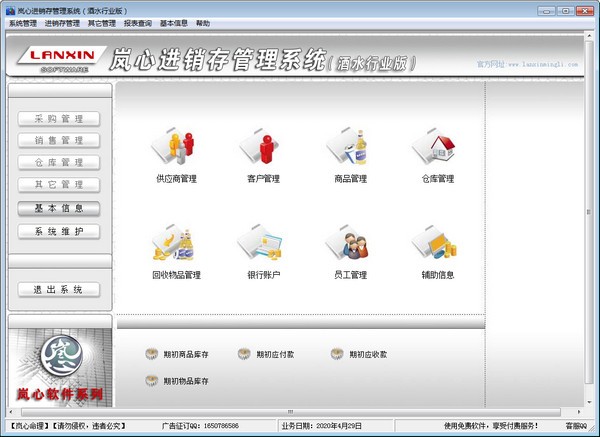Click the 系统维护 sidebar button

coord(59,232)
